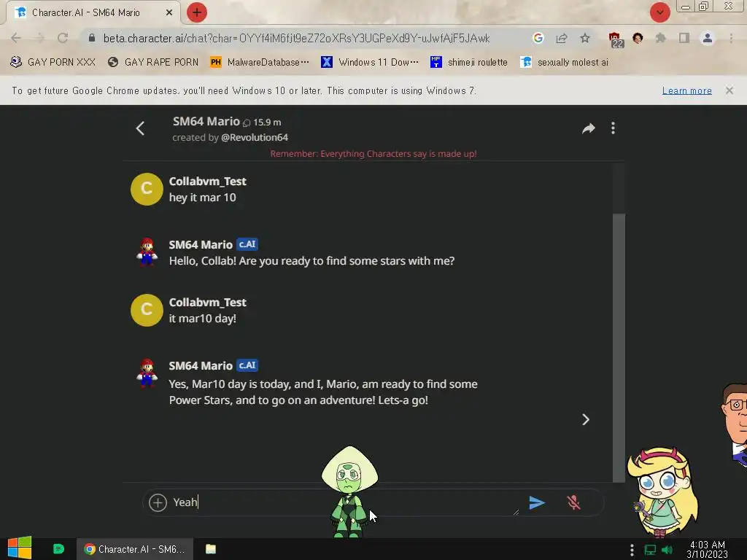Toggle the browser side panel

[x=684, y=38]
